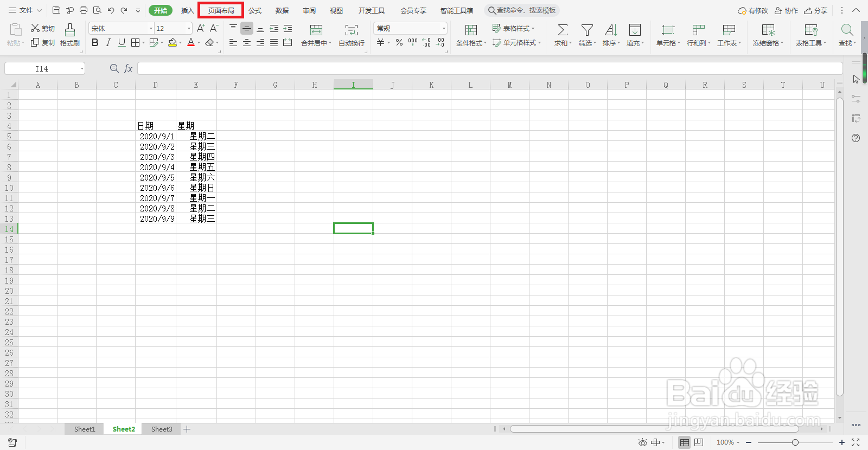Screen dimensions: 868x450
Task: Click the Filter (筛选) funnel icon
Action: click(x=587, y=30)
